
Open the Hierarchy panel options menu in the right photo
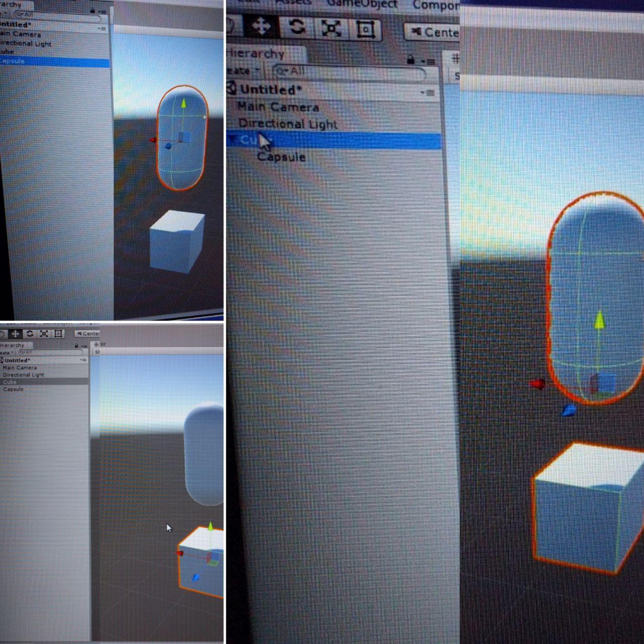pyautogui.click(x=429, y=61)
